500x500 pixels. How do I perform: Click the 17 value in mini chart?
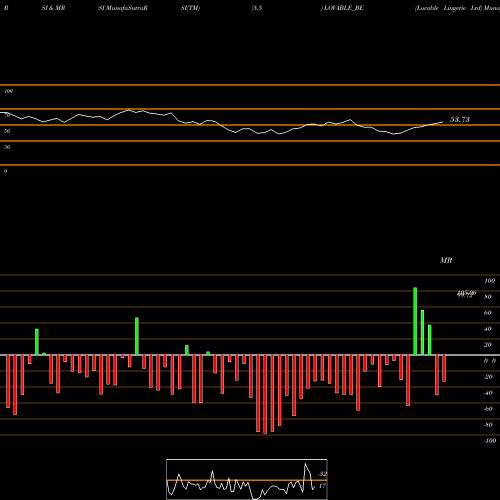[322, 486]
